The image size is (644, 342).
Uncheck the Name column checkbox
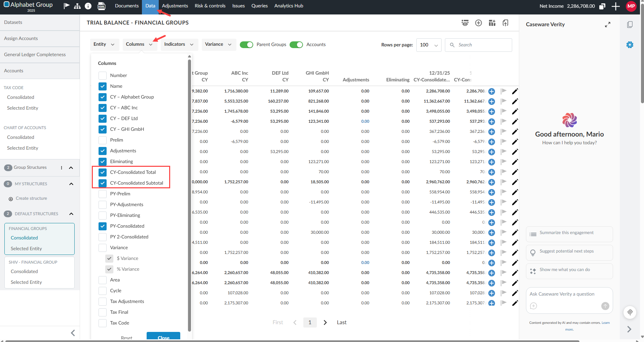pyautogui.click(x=103, y=86)
